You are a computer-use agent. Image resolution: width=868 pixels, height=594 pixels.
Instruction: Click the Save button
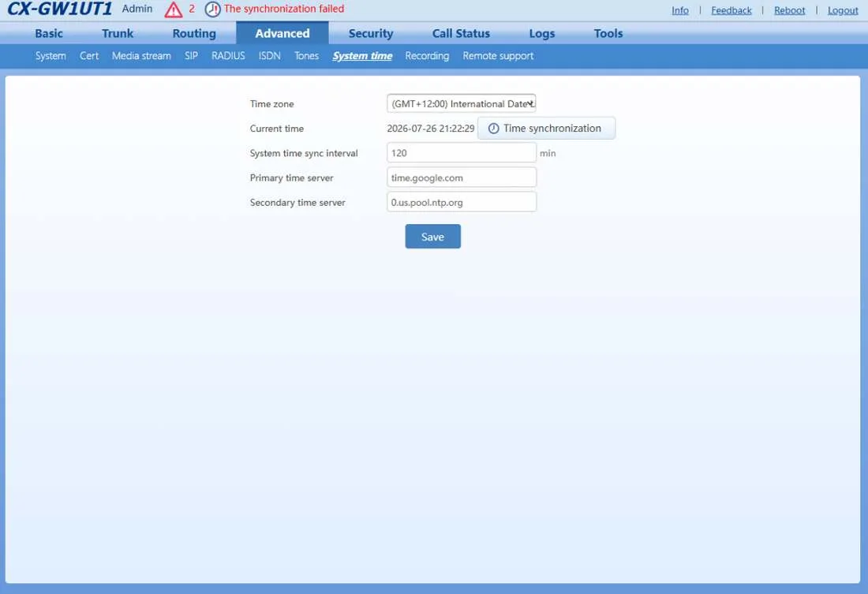pos(433,237)
